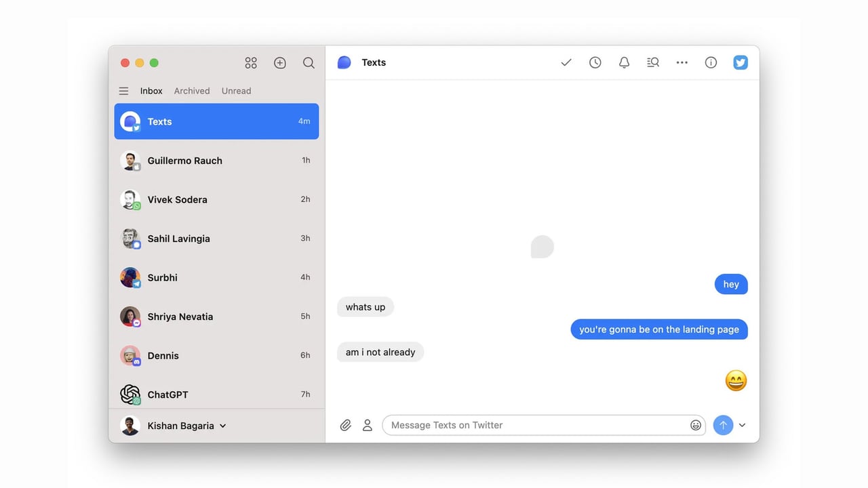868x488 pixels.
Task: Click the red close window button
Action: (x=125, y=63)
